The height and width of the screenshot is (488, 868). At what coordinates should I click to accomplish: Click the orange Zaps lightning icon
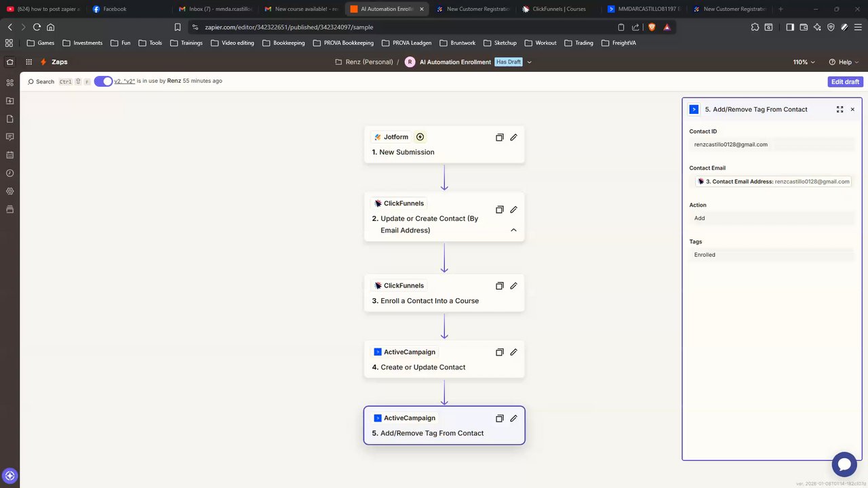pyautogui.click(x=43, y=62)
